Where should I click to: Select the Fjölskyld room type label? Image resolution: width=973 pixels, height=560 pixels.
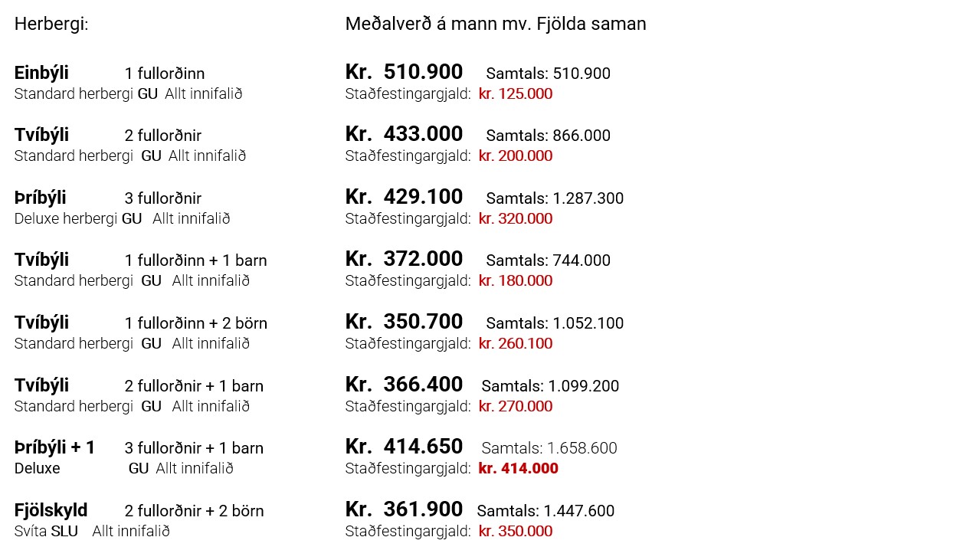click(51, 511)
